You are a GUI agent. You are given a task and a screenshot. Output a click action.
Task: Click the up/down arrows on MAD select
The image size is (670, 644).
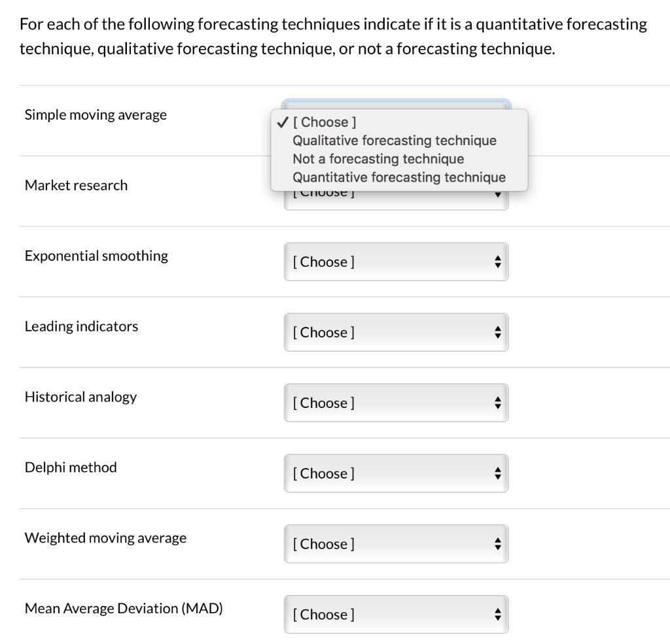[x=499, y=614]
